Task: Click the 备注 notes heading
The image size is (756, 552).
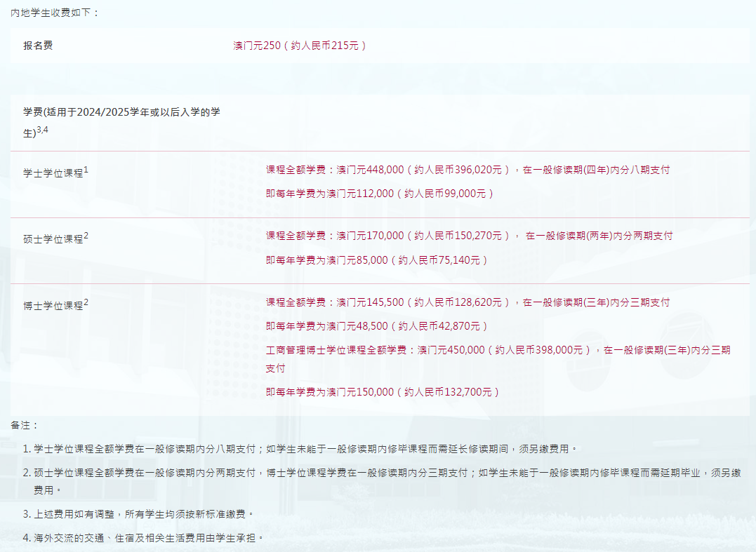Action: click(x=25, y=425)
